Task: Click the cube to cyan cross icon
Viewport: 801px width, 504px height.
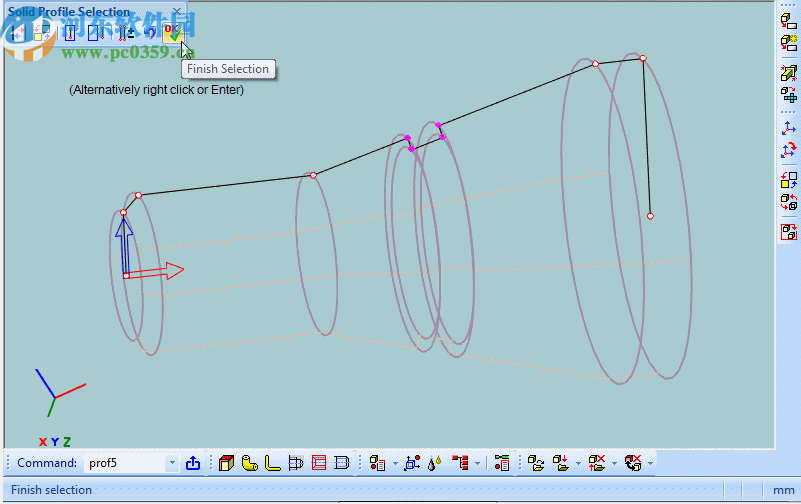Action: (x=789, y=94)
